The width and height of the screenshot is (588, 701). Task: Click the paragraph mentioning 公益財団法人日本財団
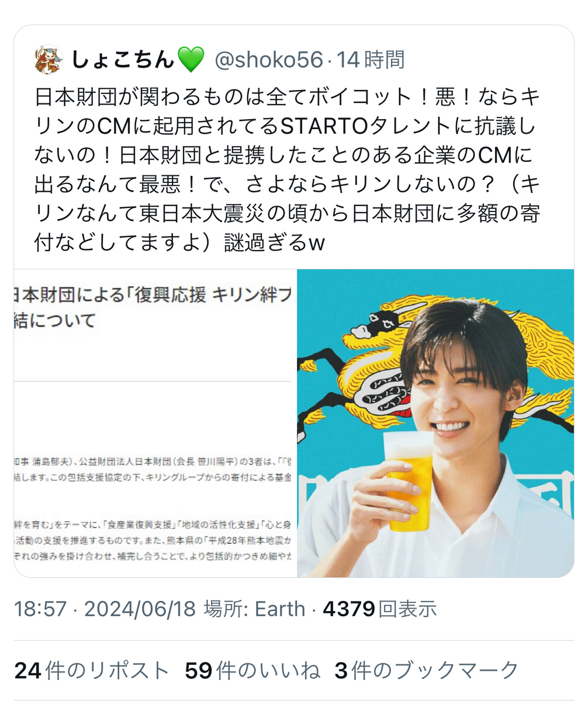click(153, 470)
